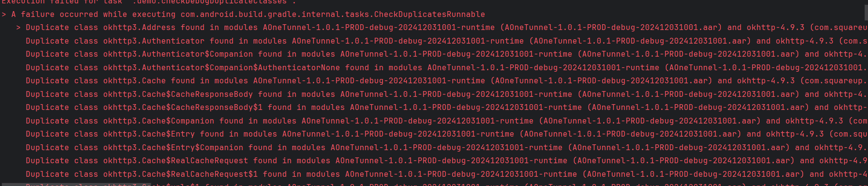Select the okhttp3.Cache$Companion duplicate line

click(447, 121)
